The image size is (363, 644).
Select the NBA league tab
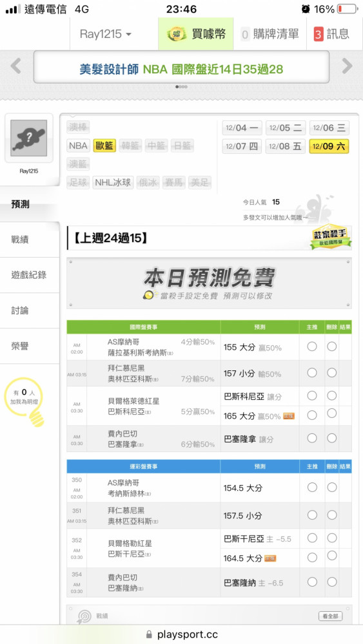[78, 146]
